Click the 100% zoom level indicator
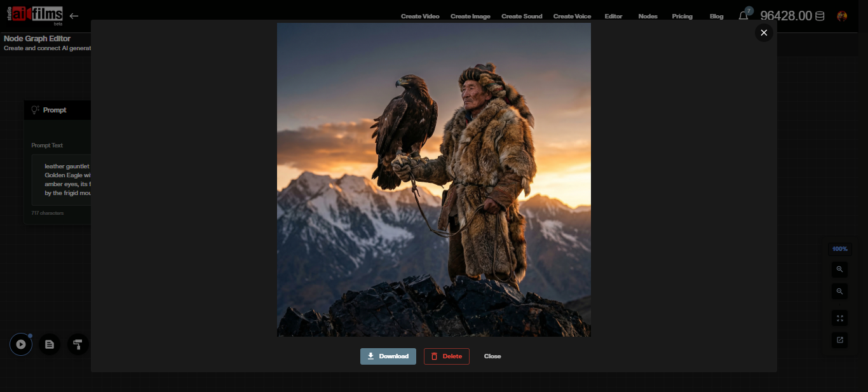 tap(839, 248)
